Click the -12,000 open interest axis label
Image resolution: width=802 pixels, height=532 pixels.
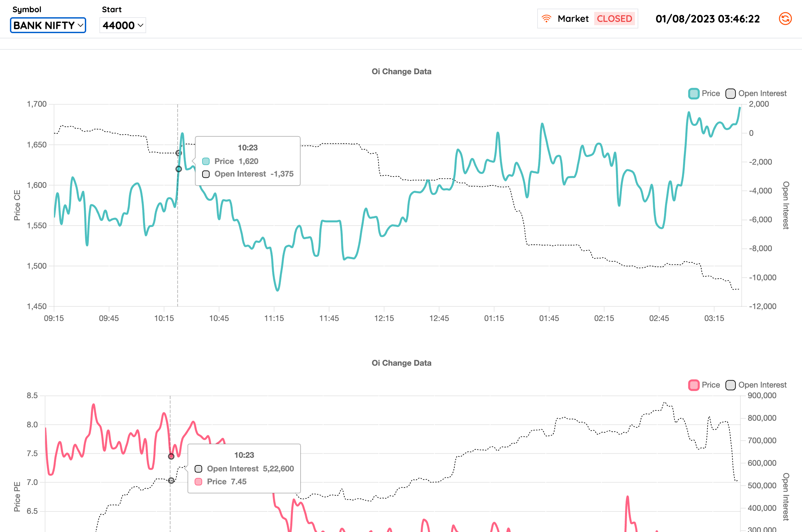point(763,306)
